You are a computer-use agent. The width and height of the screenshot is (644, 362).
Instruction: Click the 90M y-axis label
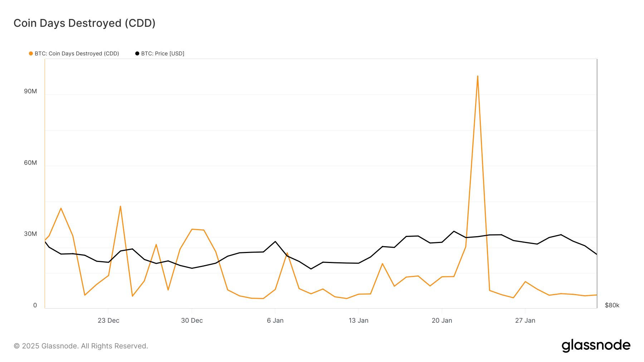click(x=30, y=91)
